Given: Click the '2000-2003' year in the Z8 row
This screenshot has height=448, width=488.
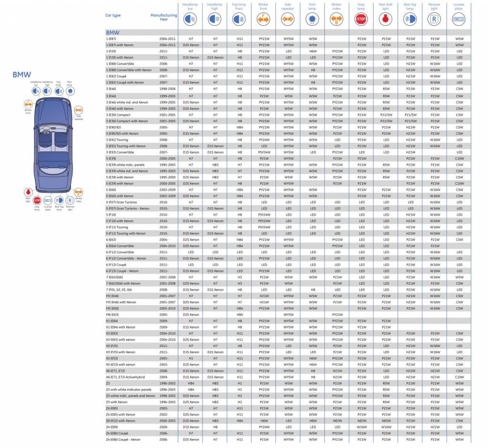Looking at the screenshot, I should click(x=167, y=421).
